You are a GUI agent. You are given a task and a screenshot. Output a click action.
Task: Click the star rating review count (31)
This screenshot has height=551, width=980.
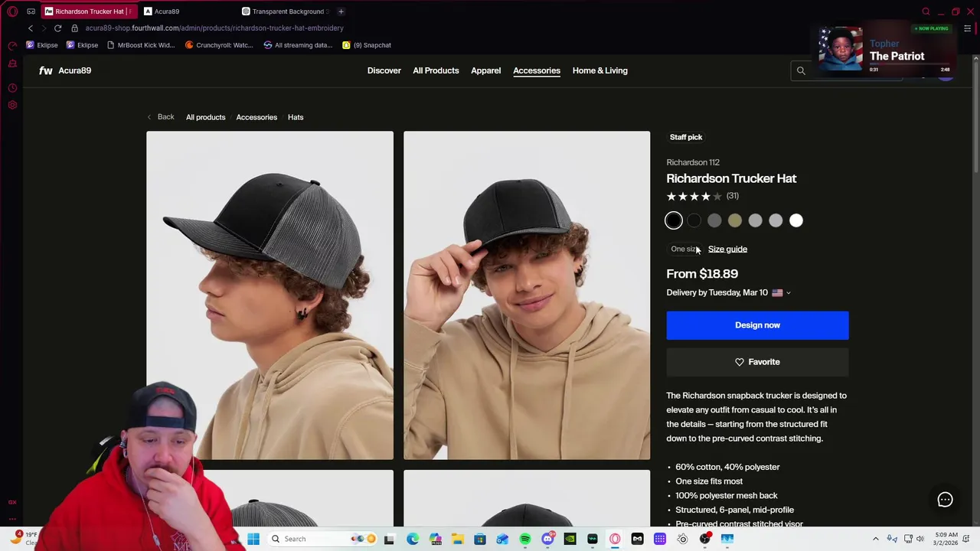[x=733, y=197]
